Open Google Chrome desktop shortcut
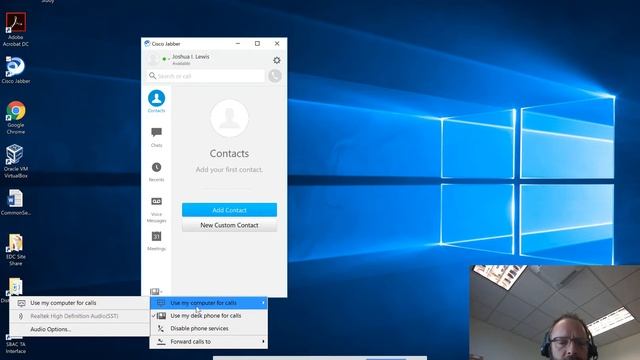 (16, 118)
